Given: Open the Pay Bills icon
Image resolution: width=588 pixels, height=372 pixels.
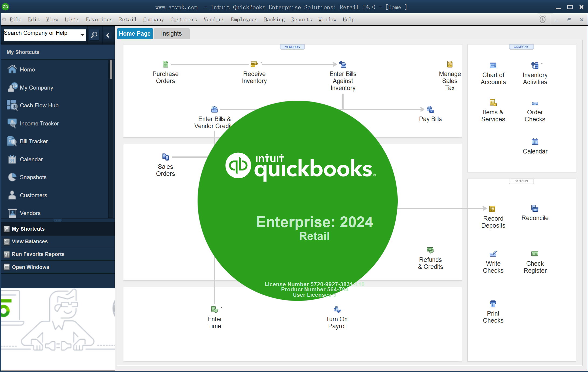Looking at the screenshot, I should (430, 109).
